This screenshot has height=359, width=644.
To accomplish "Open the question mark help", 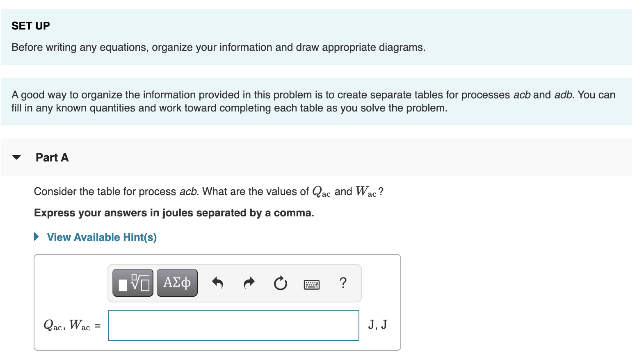I will (x=343, y=283).
